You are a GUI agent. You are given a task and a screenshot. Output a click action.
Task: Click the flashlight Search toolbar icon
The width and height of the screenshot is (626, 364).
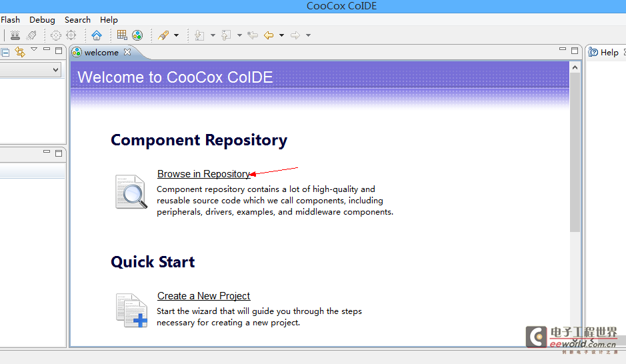pos(163,35)
